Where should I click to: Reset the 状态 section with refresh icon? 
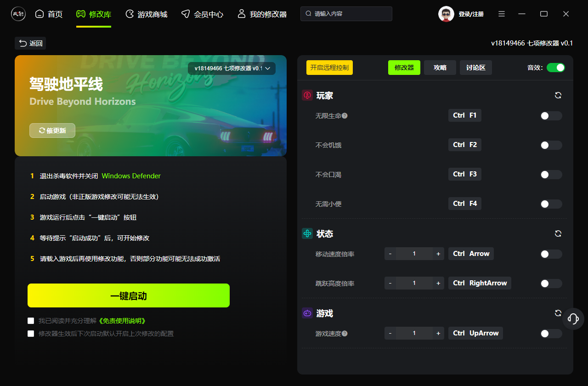[x=558, y=233]
